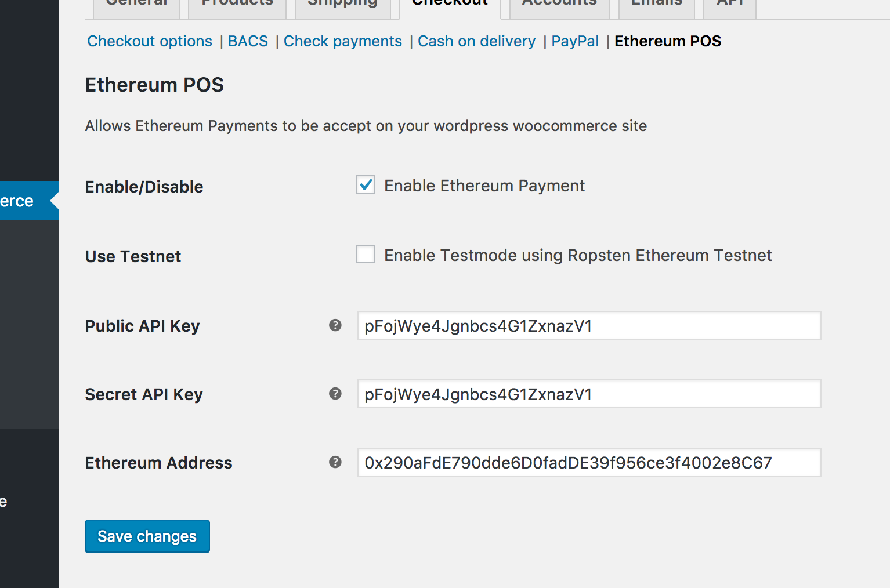Screen dimensions: 890x588
Task: Open PayPal gateway settings link
Action: pyautogui.click(x=574, y=41)
